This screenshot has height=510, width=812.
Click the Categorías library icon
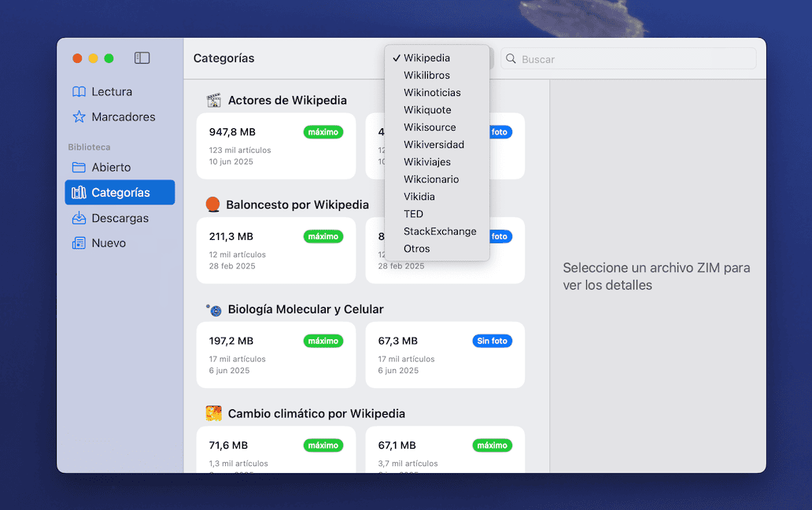coord(79,193)
